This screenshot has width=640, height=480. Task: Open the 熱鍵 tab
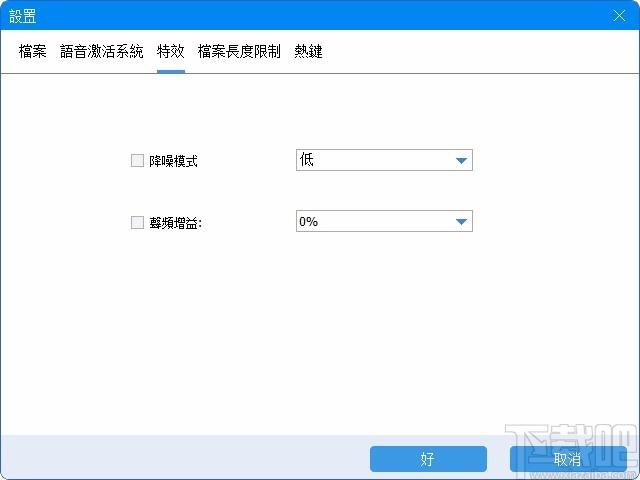tap(308, 51)
